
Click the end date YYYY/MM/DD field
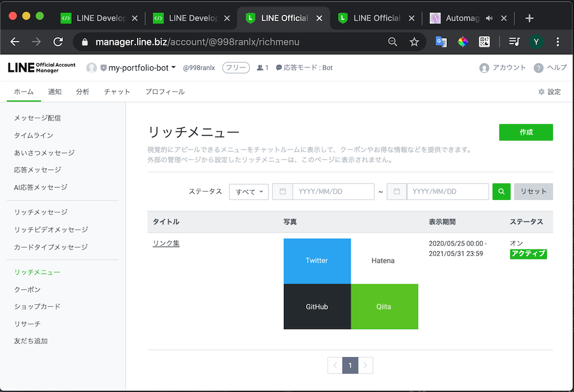[448, 192]
